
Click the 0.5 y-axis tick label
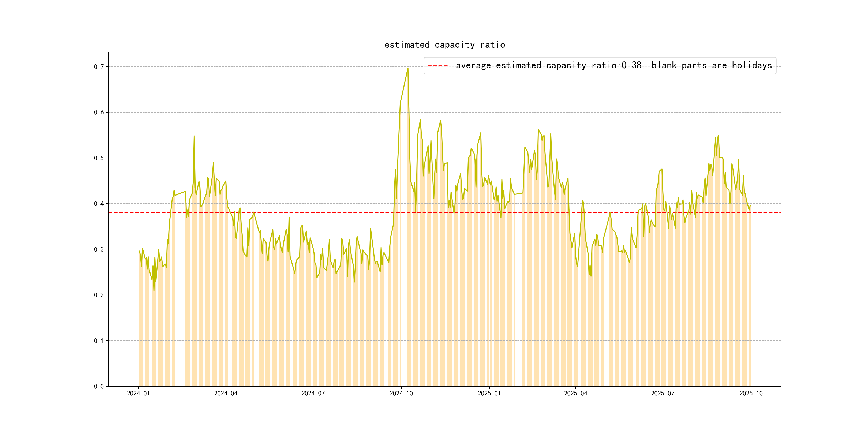tap(99, 158)
